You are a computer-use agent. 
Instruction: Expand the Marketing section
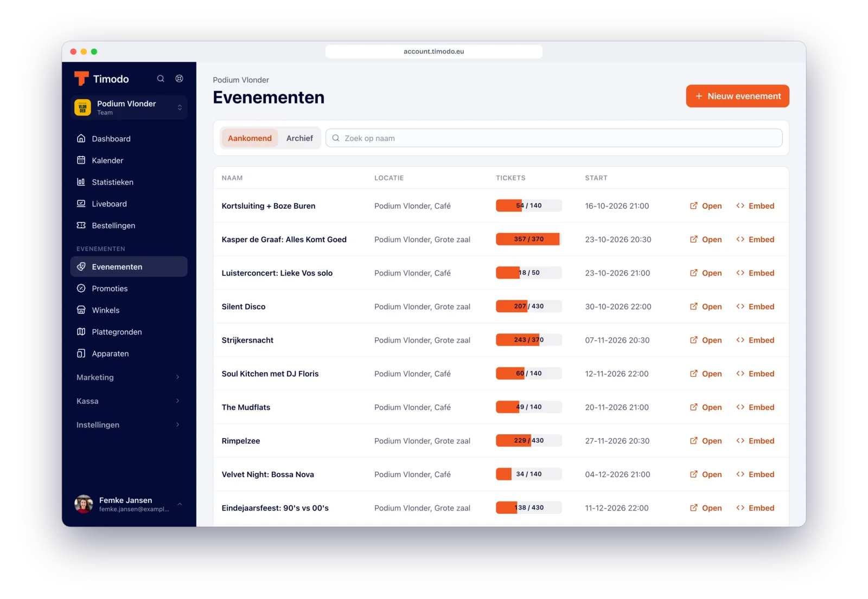point(129,377)
